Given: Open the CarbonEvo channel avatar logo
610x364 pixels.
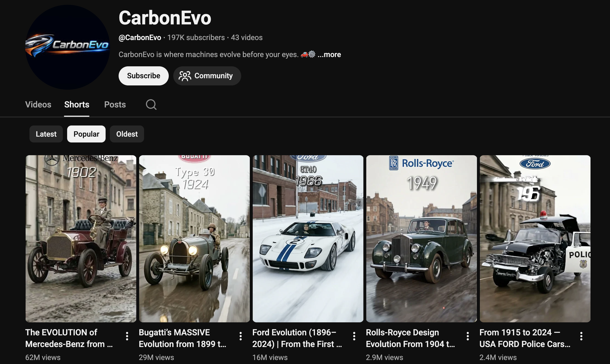Looking at the screenshot, I should coord(67,47).
